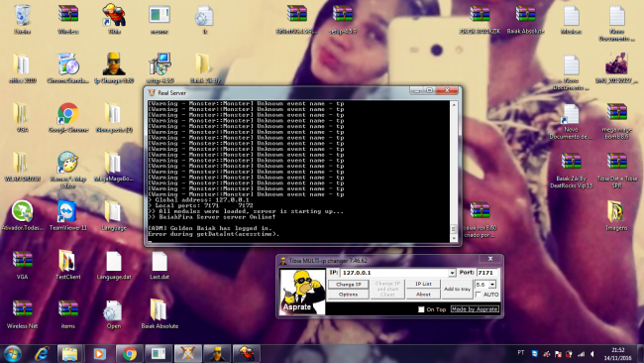The width and height of the screenshot is (644, 363).
Task: Click the Real Server title bar icon
Action: tap(152, 93)
